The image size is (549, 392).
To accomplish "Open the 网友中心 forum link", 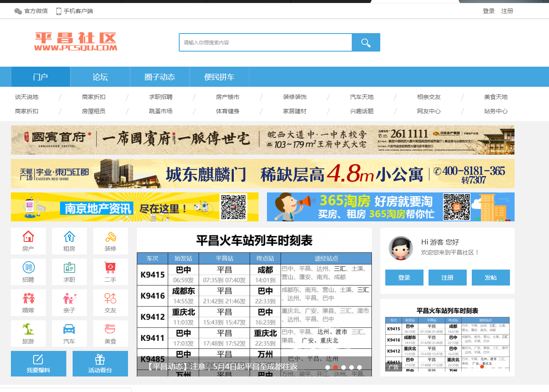I will (429, 111).
